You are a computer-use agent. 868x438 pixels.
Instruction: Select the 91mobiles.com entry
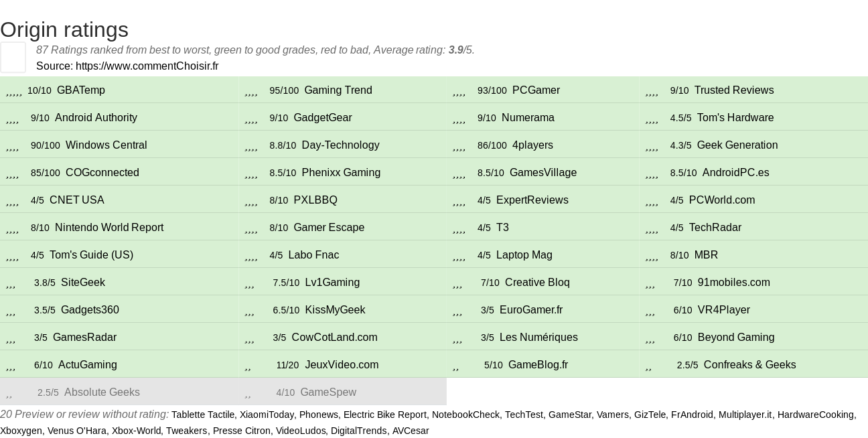(x=734, y=283)
